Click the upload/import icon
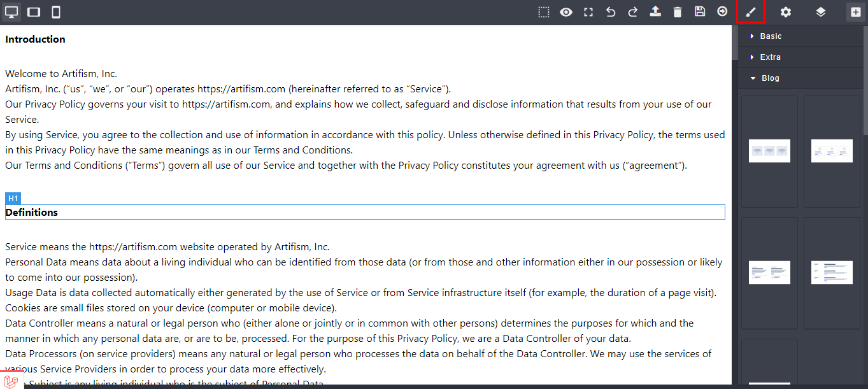 (655, 12)
